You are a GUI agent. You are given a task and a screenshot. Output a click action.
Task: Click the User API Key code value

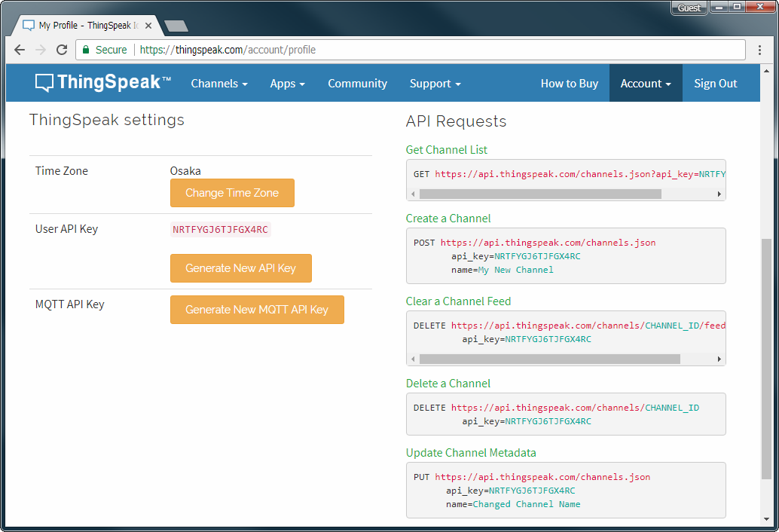[220, 230]
